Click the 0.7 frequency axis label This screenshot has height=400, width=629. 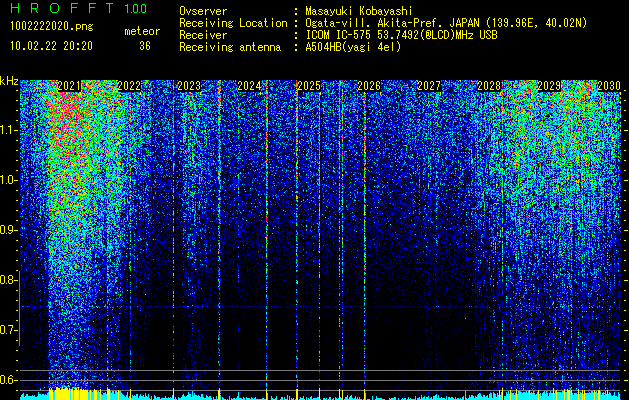[x=9, y=330]
